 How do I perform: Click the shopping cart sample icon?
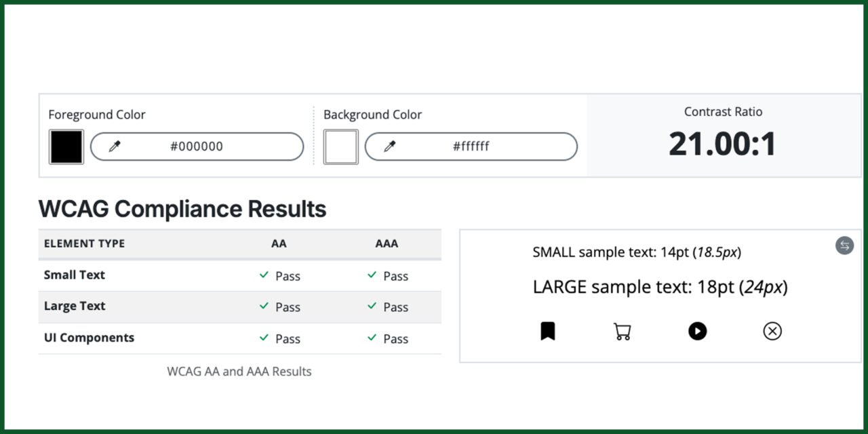point(623,331)
